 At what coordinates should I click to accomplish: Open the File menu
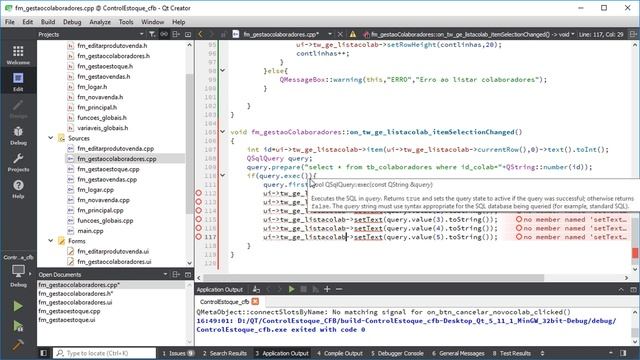point(10,22)
